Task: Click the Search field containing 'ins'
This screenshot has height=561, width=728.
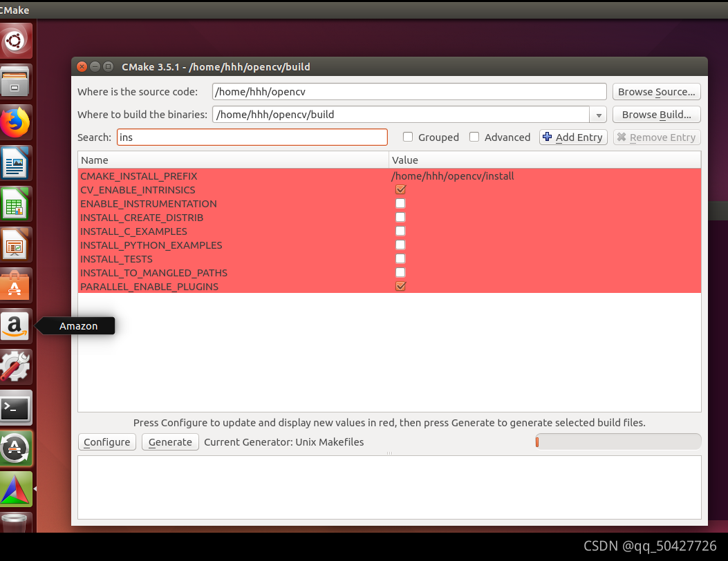Action: pos(252,137)
